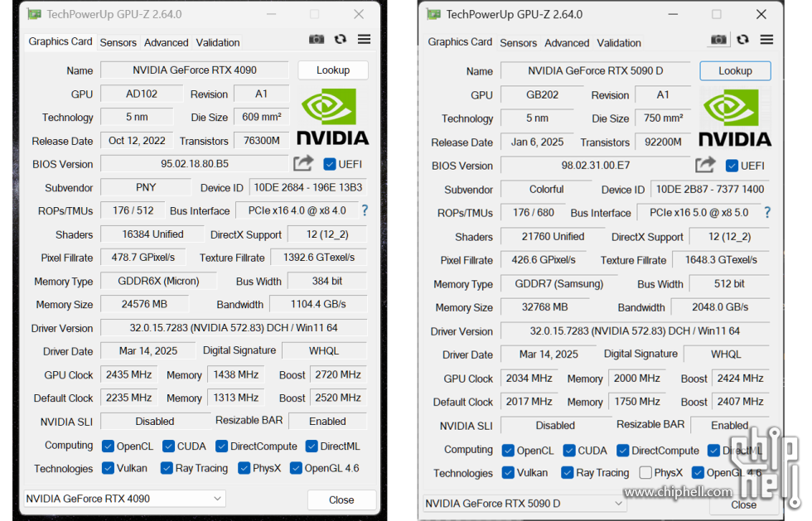Toggle CUDA checkbox in RTX 5090 D window

click(569, 451)
